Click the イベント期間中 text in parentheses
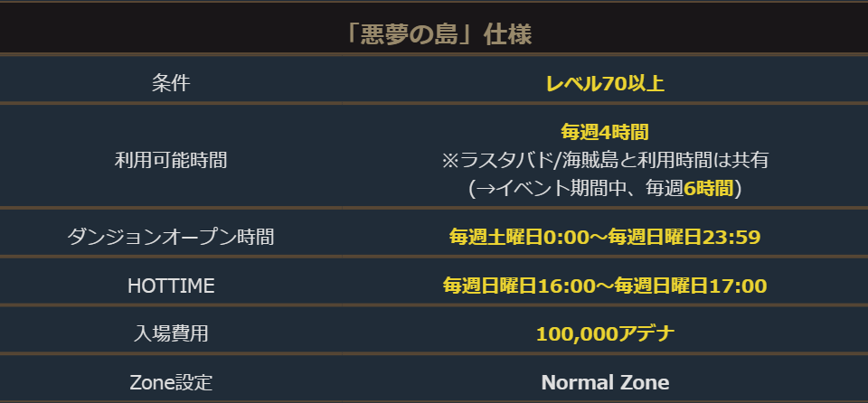868x403 pixels. point(565,188)
